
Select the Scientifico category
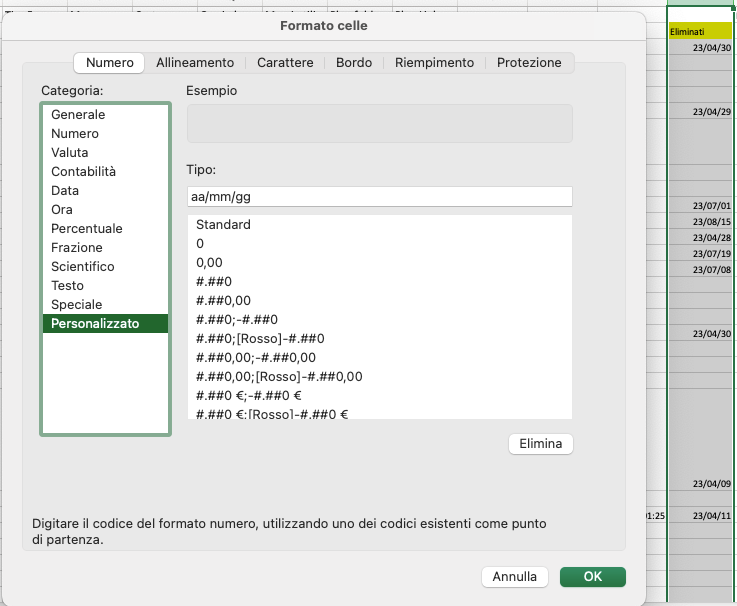click(x=105, y=267)
